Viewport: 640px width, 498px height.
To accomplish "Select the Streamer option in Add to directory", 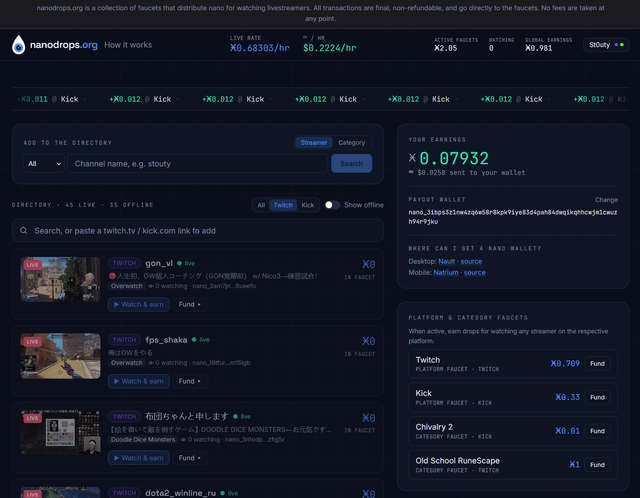I will [313, 142].
